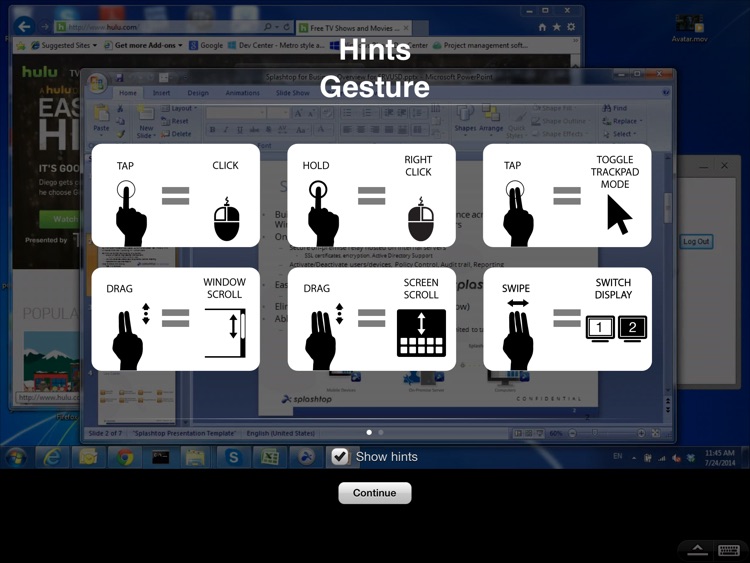Click the Internet Explorer forward arrow
750x563 pixels.
click(44, 27)
